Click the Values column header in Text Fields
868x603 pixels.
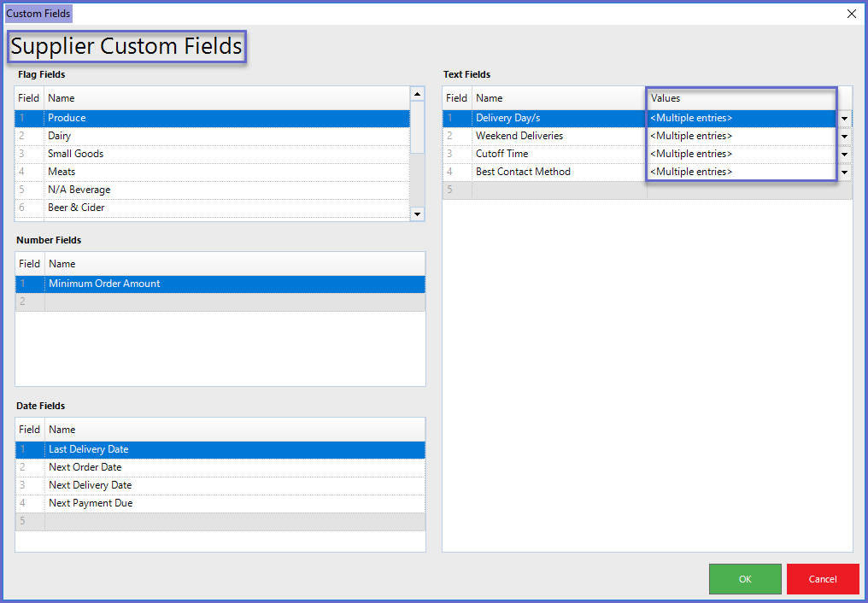pos(740,98)
